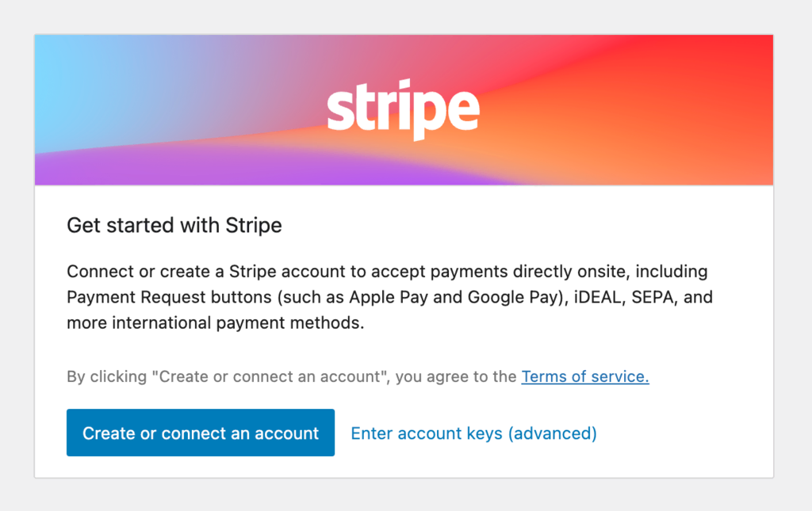Screen dimensions: 812x511
Task: Click the advanced account keys option
Action: pos(473,433)
